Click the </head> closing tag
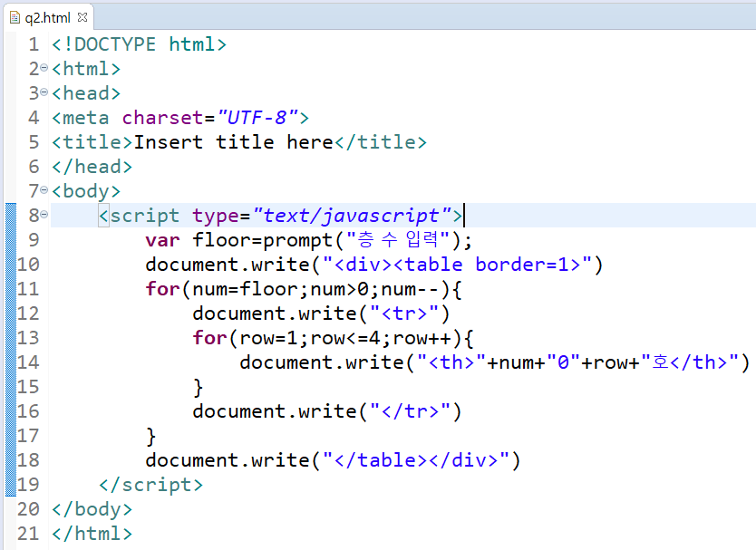The image size is (756, 550). click(92, 167)
